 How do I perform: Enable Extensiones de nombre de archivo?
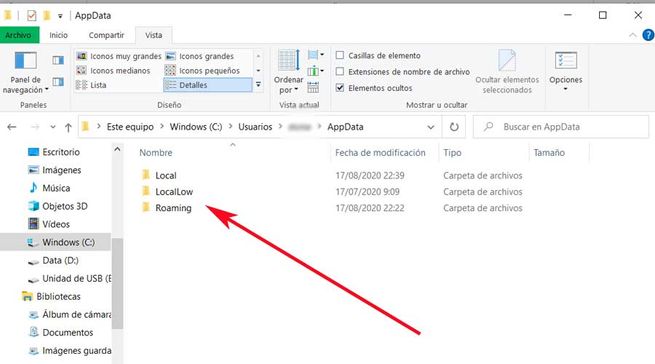340,71
